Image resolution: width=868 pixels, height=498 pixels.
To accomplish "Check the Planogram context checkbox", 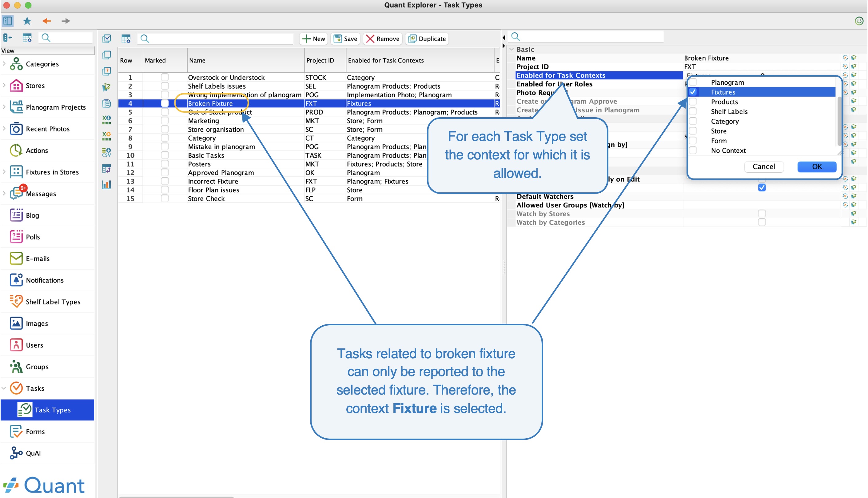I will point(693,82).
